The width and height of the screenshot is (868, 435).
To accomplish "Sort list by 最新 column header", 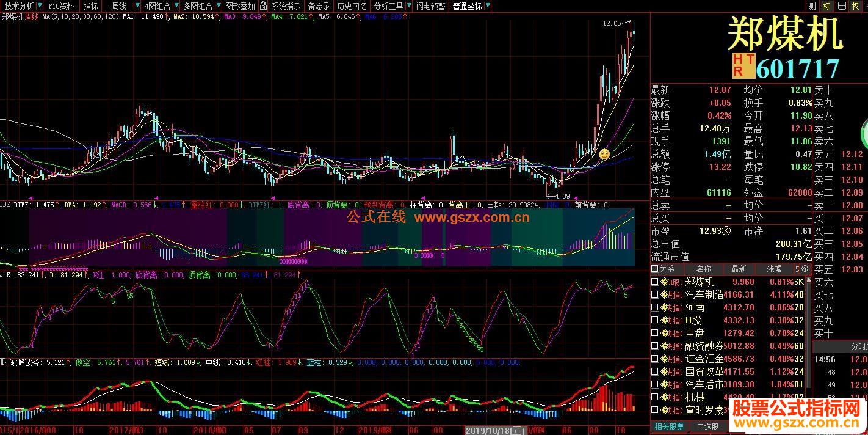I will pos(739,269).
